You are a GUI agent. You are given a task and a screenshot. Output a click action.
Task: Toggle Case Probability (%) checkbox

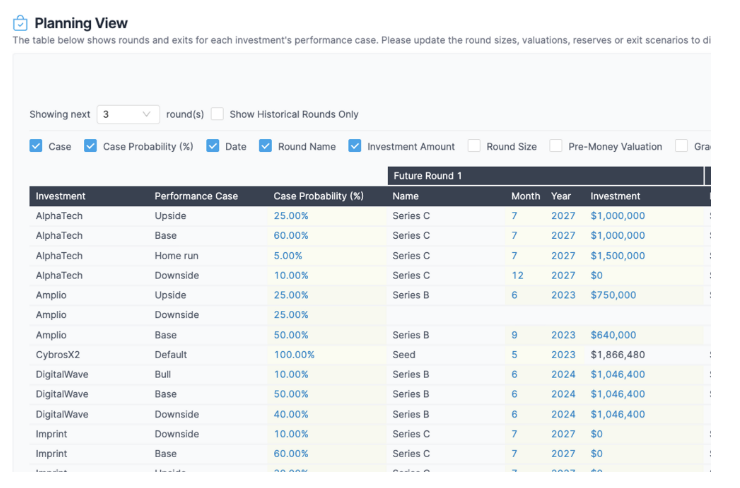point(91,146)
